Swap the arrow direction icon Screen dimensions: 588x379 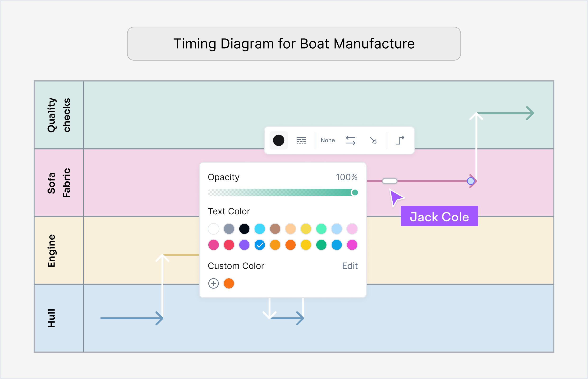tap(350, 140)
